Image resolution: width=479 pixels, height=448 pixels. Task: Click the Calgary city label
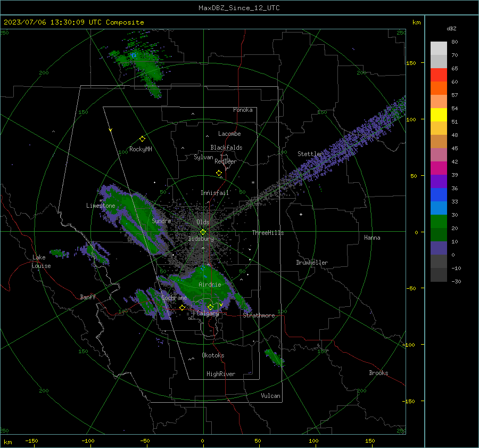point(208,313)
